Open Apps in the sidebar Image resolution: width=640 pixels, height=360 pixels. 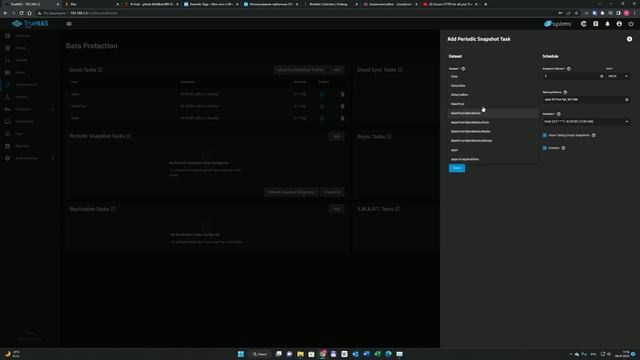click(19, 134)
